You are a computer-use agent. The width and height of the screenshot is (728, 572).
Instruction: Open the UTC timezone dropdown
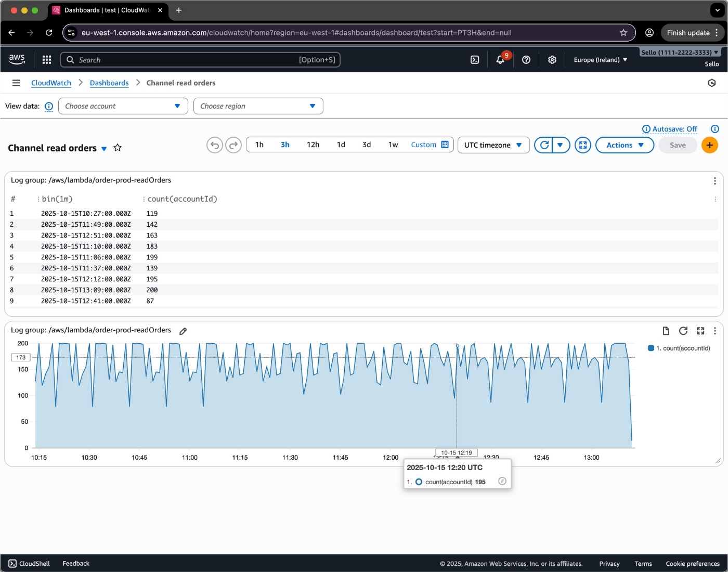point(493,145)
